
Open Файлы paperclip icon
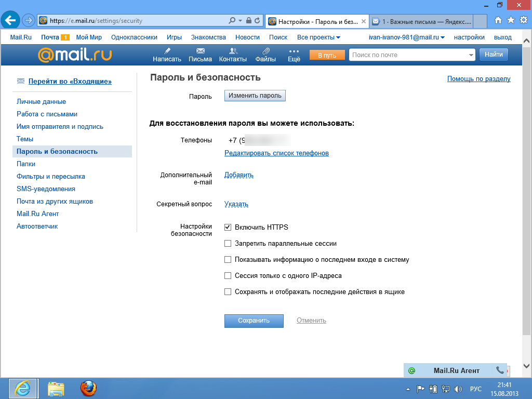(265, 51)
